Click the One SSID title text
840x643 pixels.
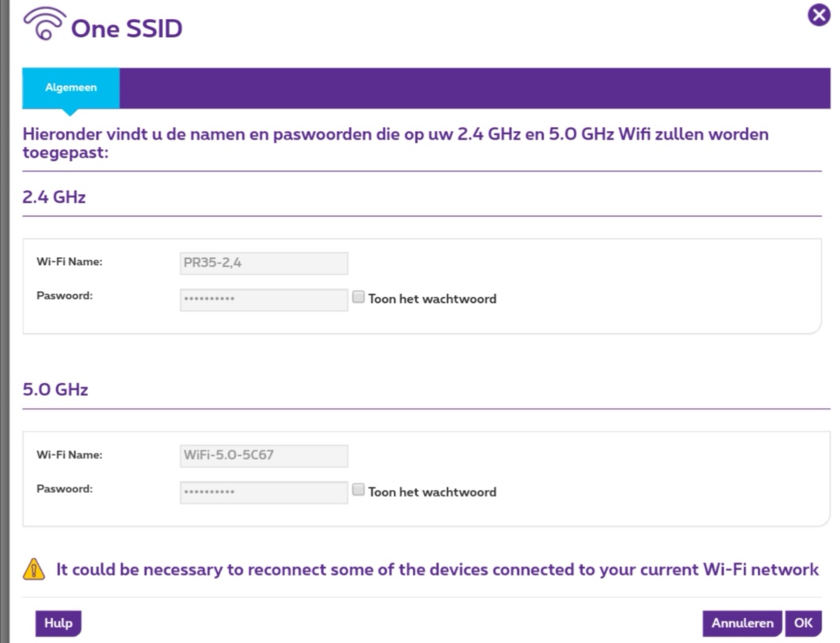[x=126, y=29]
